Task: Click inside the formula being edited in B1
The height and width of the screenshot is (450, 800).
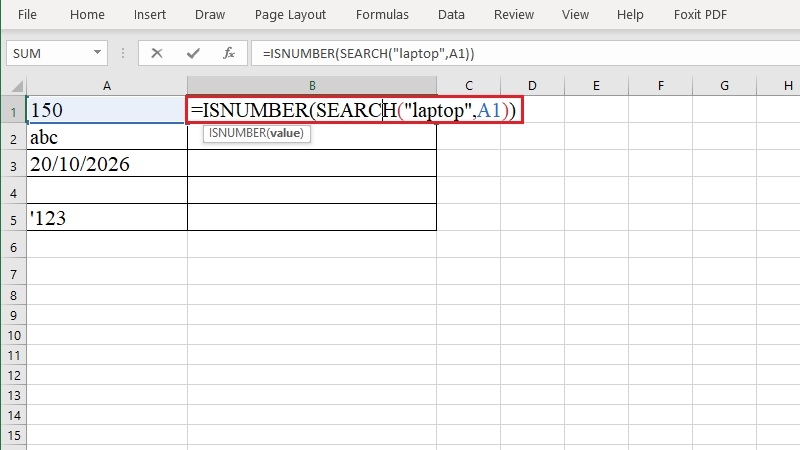Action: point(354,110)
